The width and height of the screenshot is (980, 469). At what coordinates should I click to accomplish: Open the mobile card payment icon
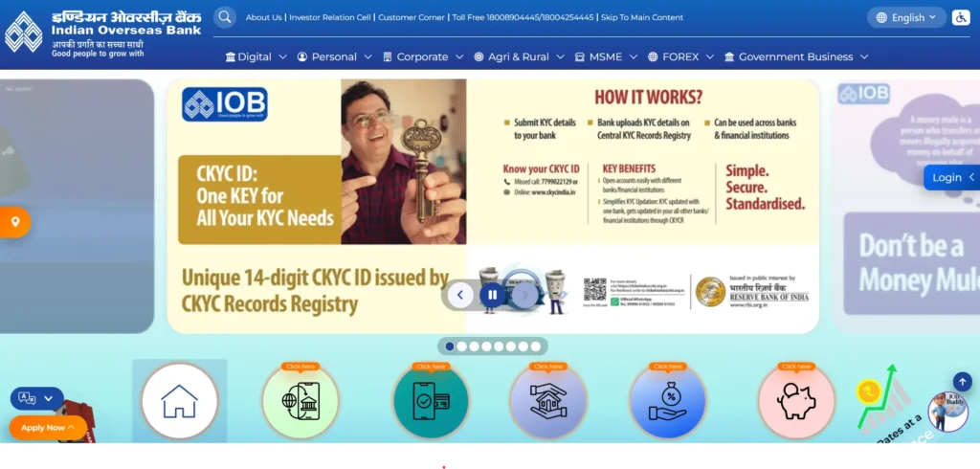(x=432, y=401)
